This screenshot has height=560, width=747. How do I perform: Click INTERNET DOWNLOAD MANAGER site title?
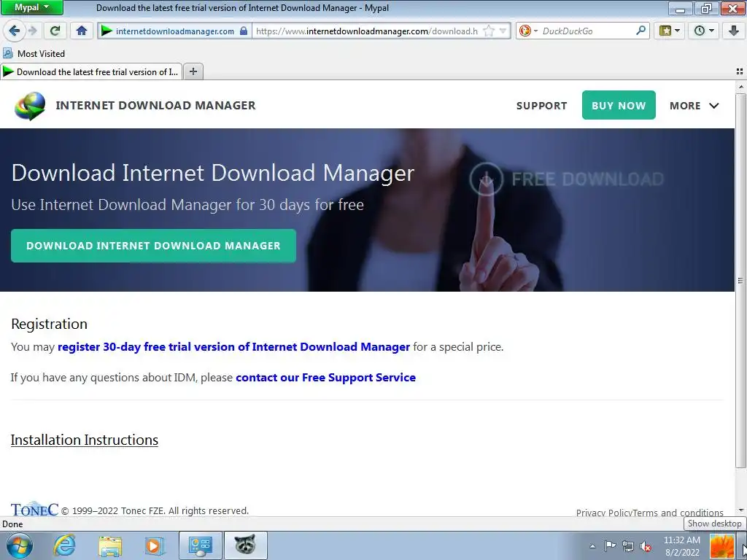click(x=156, y=105)
